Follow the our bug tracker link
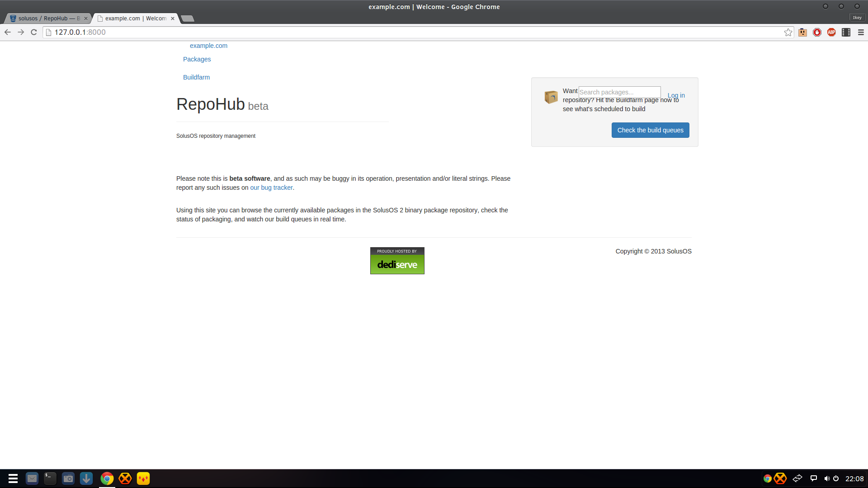Viewport: 868px width, 488px height. 271,188
